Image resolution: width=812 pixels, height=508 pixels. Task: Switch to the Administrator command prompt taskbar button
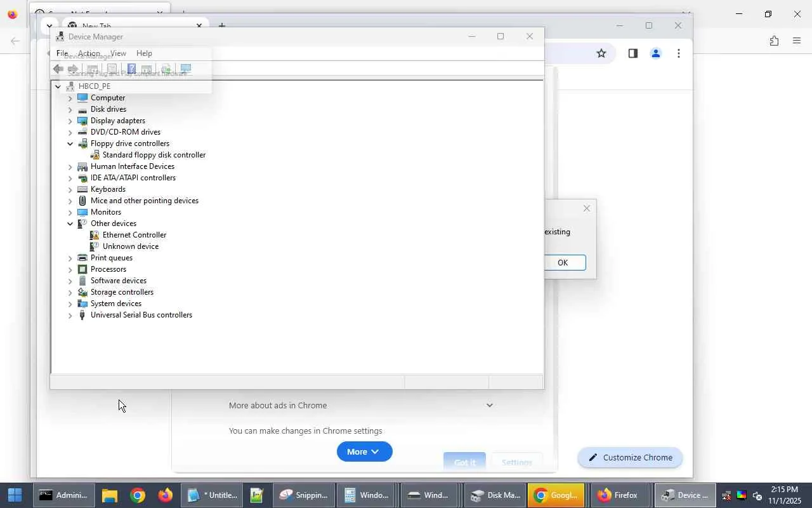(x=63, y=495)
